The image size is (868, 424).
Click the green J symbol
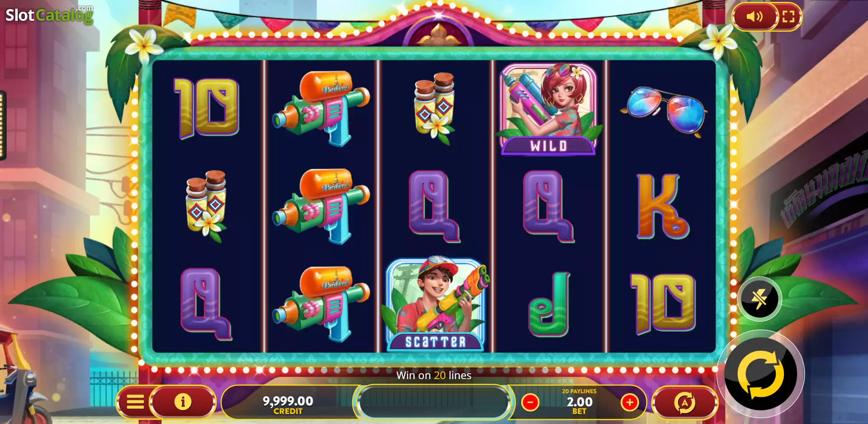tap(549, 304)
